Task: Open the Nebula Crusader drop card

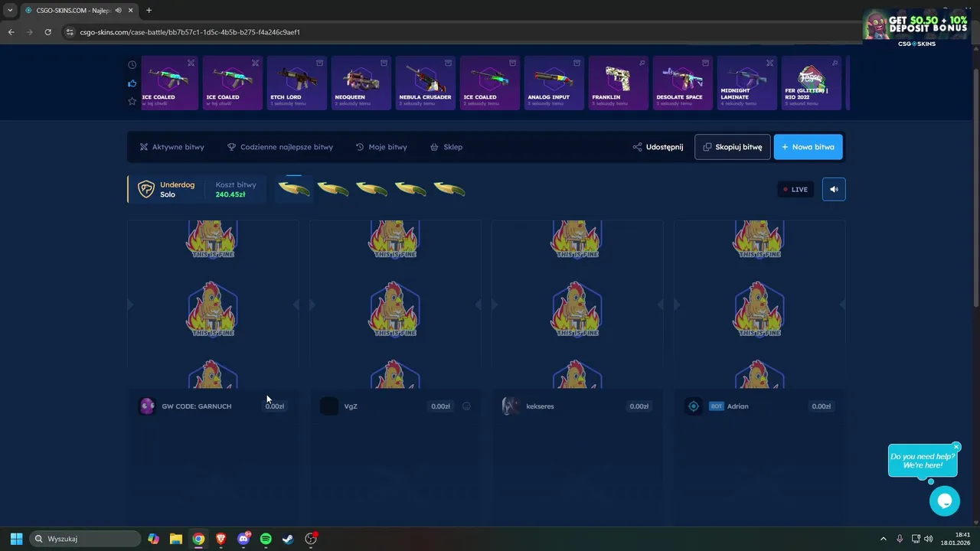Action: pos(426,83)
